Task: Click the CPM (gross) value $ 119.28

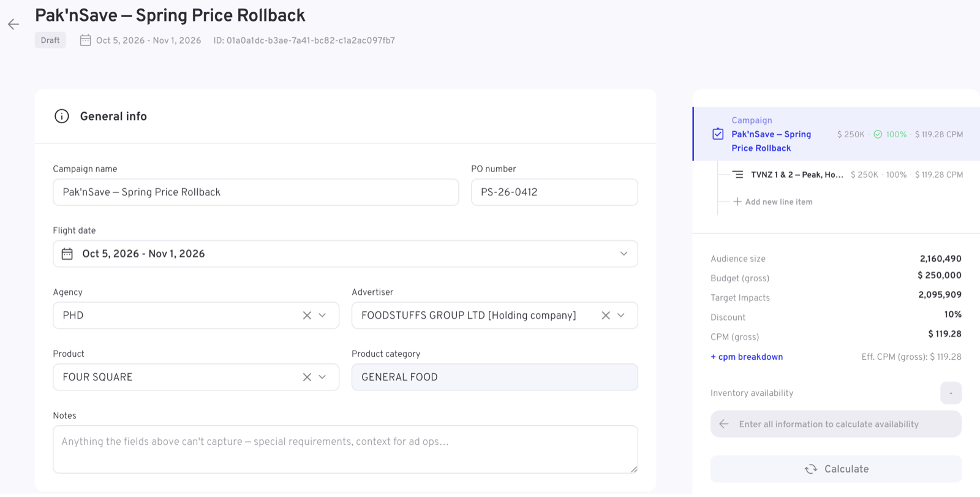Action: click(944, 334)
